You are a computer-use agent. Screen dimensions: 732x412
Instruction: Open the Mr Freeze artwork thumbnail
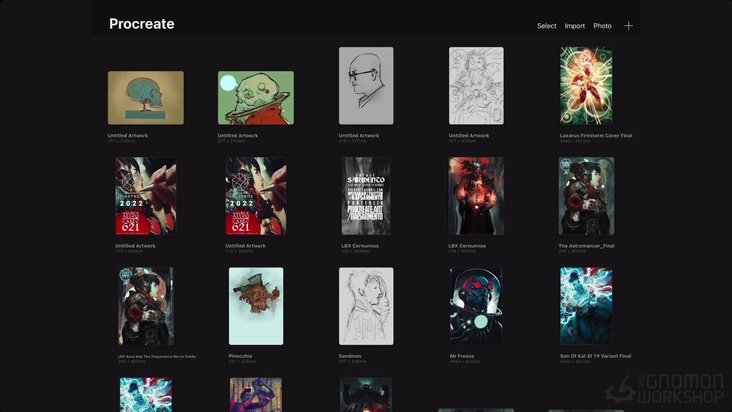[x=476, y=306]
